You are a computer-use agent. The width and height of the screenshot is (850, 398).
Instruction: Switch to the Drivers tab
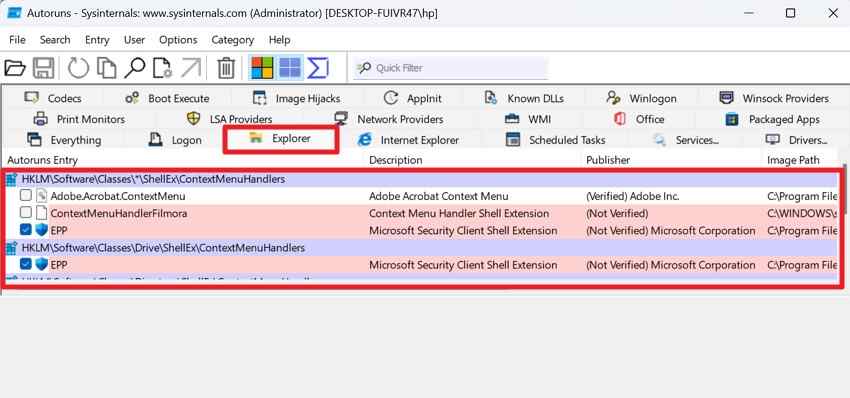click(797, 140)
